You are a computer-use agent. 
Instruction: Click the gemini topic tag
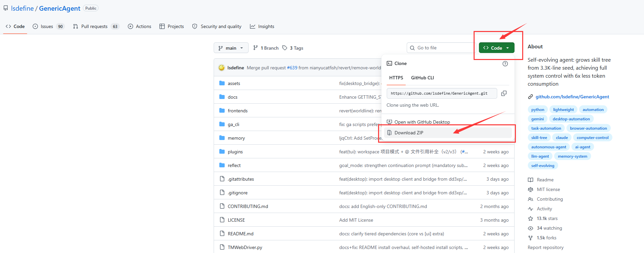pos(537,119)
